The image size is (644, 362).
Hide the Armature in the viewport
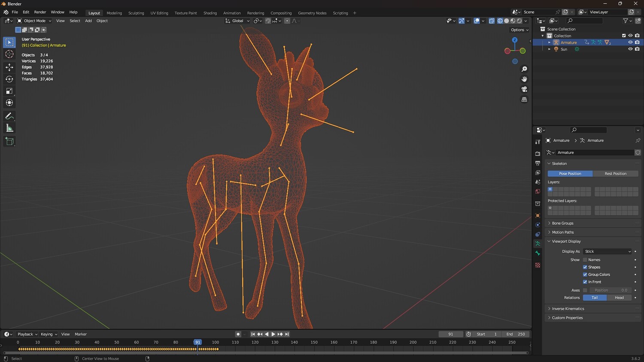(630, 42)
